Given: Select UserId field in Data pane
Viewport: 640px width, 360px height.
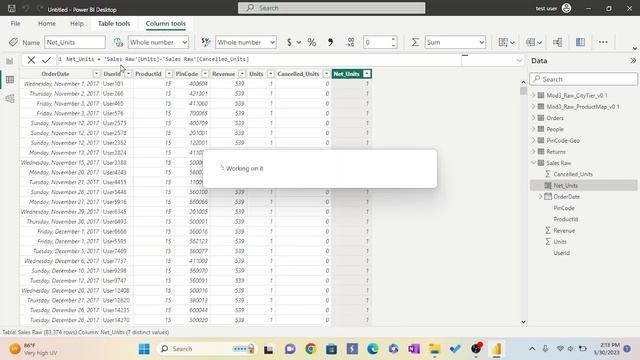Looking at the screenshot, I should tap(562, 253).
